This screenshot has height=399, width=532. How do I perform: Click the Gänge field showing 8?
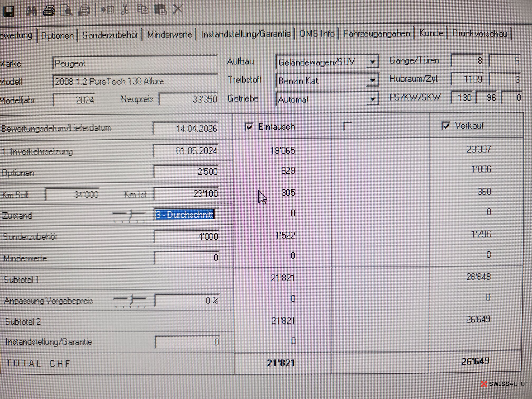[467, 61]
